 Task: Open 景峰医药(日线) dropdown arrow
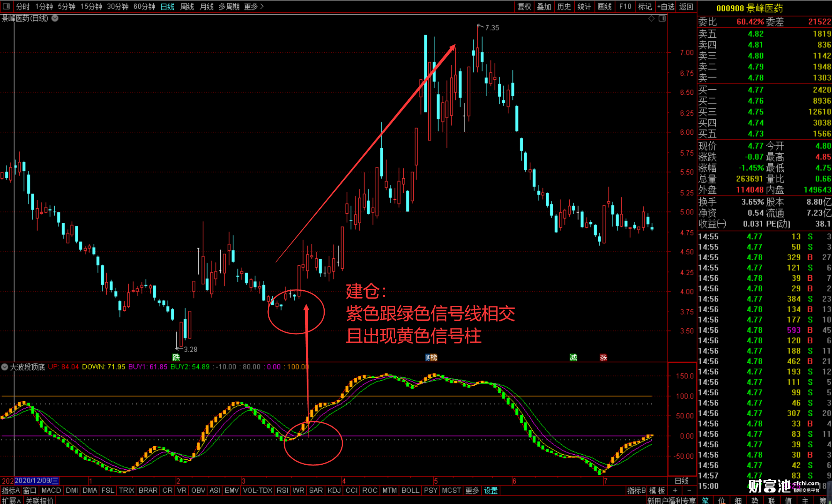click(x=55, y=18)
